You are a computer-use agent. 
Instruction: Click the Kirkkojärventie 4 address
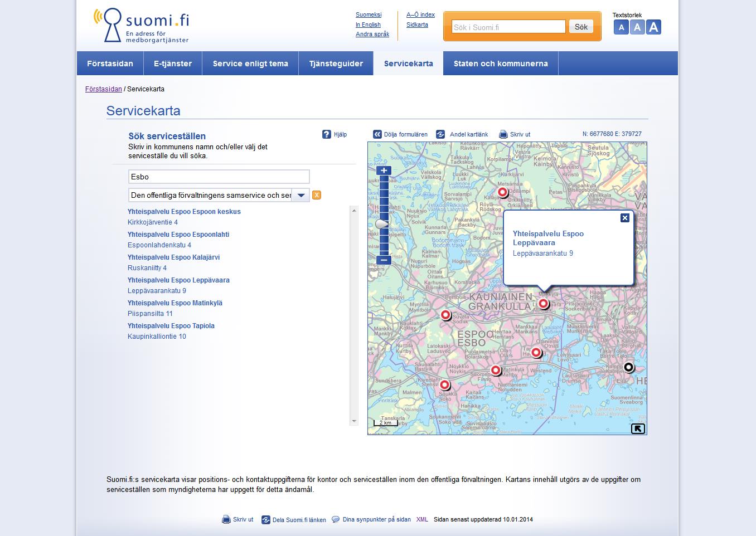[x=153, y=222]
